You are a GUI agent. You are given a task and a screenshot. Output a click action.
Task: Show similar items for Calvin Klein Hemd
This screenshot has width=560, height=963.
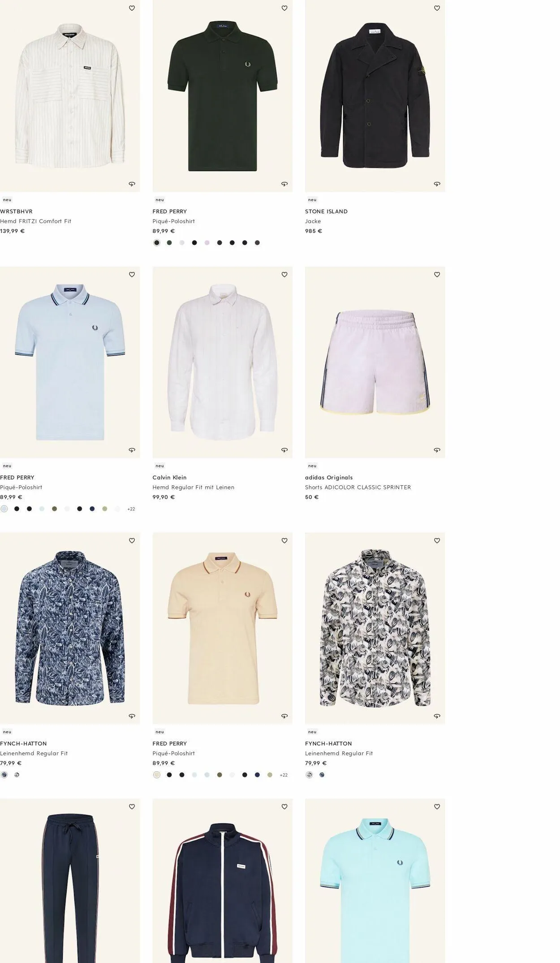[x=284, y=450]
